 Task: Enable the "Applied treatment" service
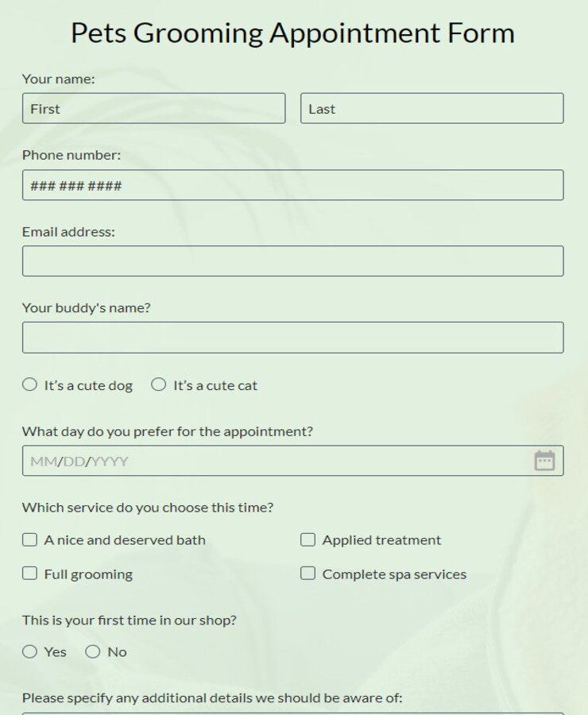tap(308, 539)
